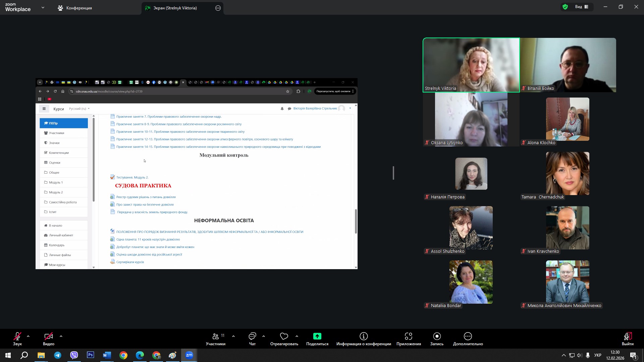644x362 pixels.
Task: Open conference information icon
Action: (364, 337)
